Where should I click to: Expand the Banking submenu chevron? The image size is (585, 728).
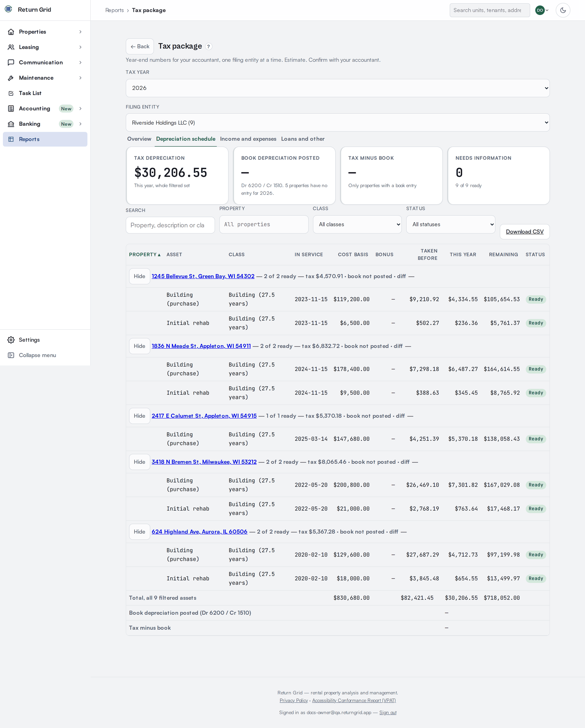pos(80,124)
